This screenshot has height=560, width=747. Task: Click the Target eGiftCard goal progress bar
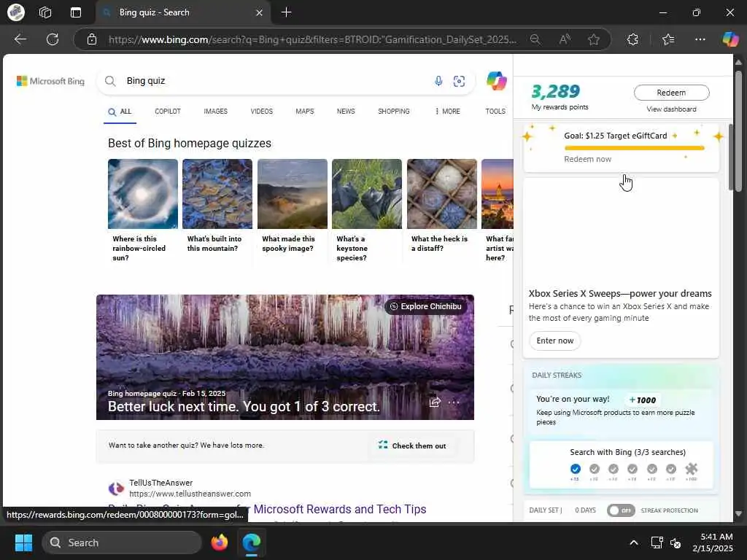coord(634,148)
